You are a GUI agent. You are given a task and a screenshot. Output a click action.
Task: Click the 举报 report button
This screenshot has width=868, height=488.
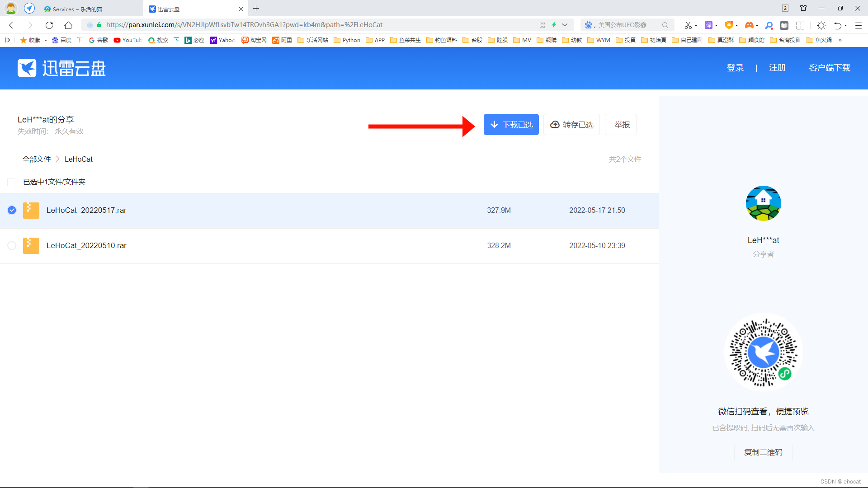[622, 125]
